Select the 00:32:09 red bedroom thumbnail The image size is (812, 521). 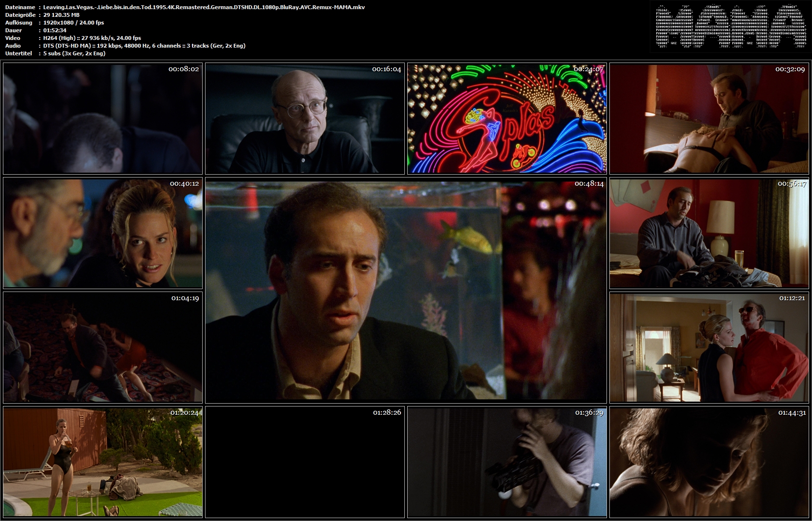[709, 118]
